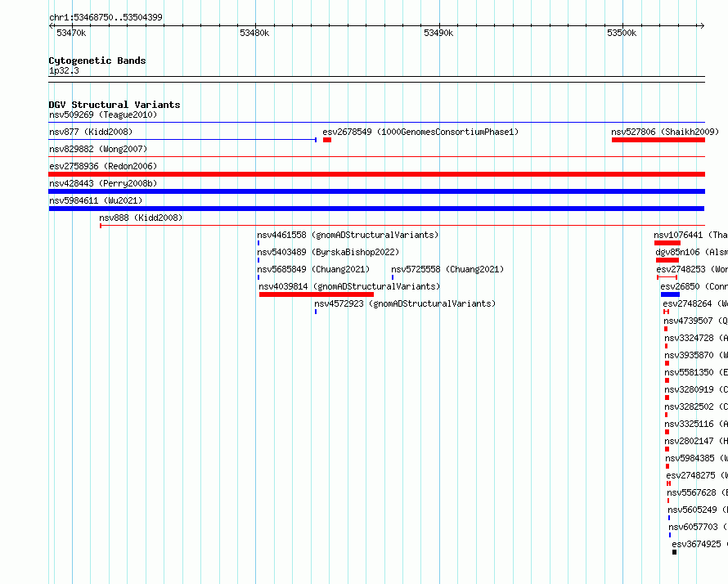The height and width of the screenshot is (584, 728).
Task: Click the chr1:53468750..53504399 region label
Action: tap(106, 17)
